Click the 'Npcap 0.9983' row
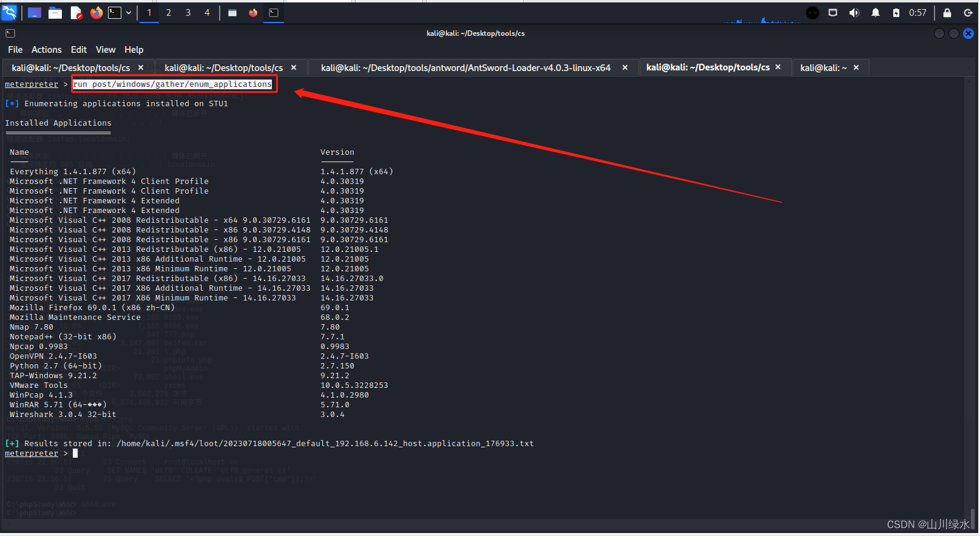Image resolution: width=980 pixels, height=536 pixels. [x=180, y=347]
